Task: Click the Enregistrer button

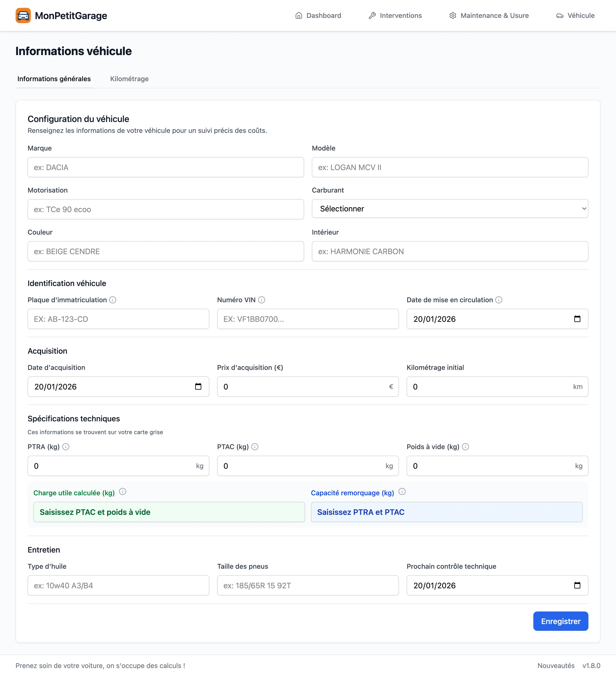Action: tap(560, 621)
